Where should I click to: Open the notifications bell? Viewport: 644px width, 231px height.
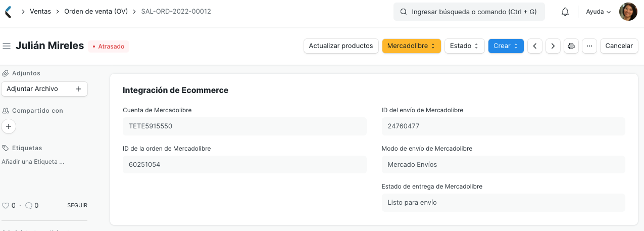(x=565, y=12)
